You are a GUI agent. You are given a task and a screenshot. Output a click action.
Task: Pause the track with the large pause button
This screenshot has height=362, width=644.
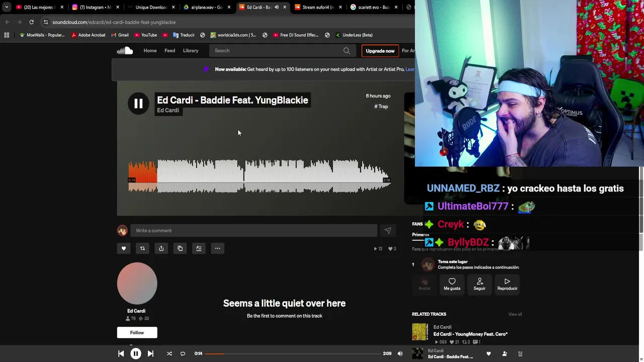tap(138, 104)
